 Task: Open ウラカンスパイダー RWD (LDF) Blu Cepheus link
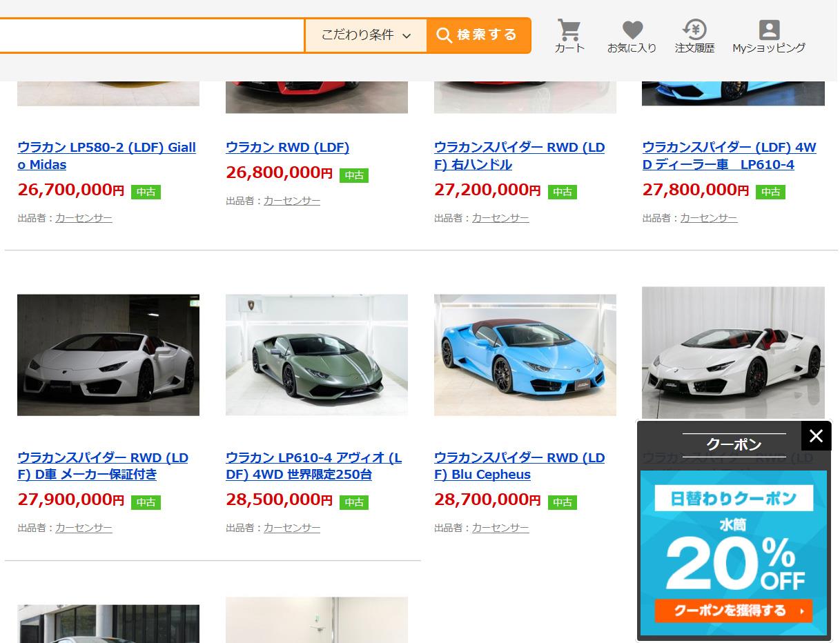(x=519, y=466)
